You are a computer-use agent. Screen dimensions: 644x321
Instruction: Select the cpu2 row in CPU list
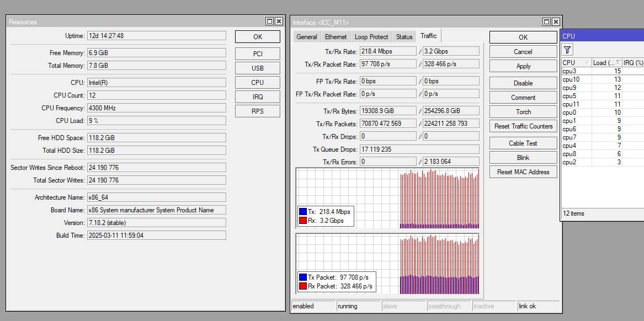603,162
